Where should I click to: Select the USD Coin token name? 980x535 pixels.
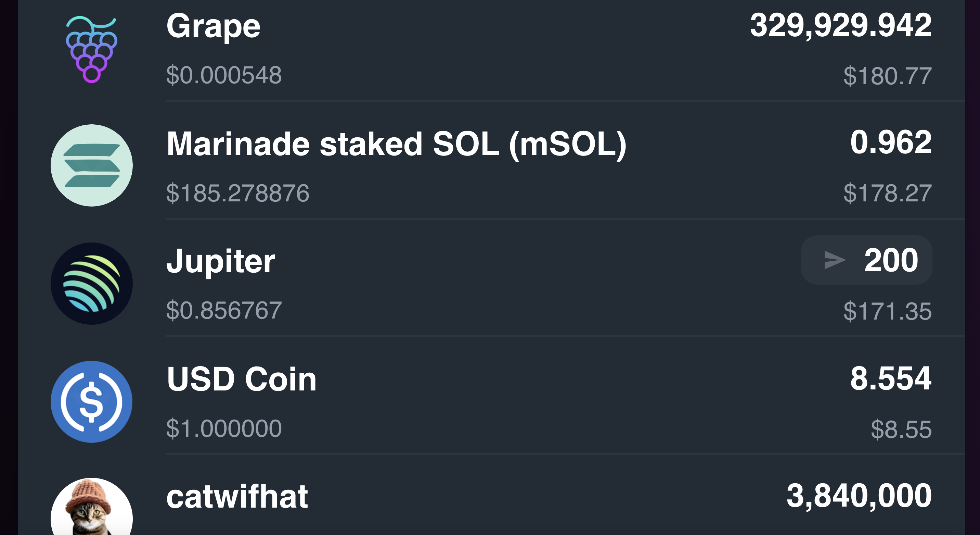pos(242,379)
